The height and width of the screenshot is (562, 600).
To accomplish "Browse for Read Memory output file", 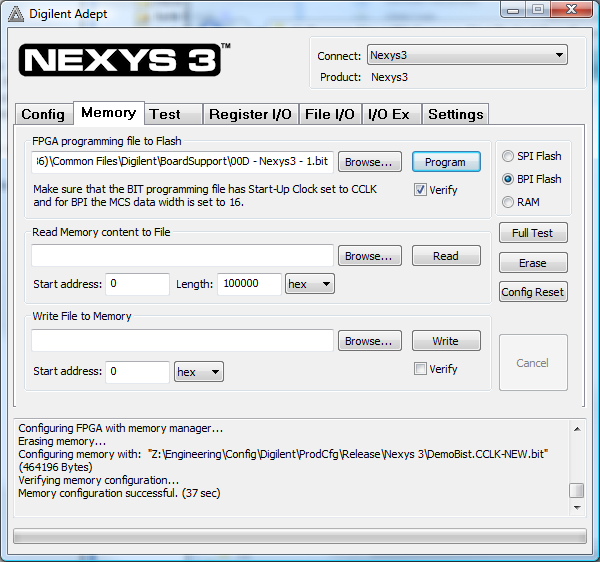I will point(369,256).
